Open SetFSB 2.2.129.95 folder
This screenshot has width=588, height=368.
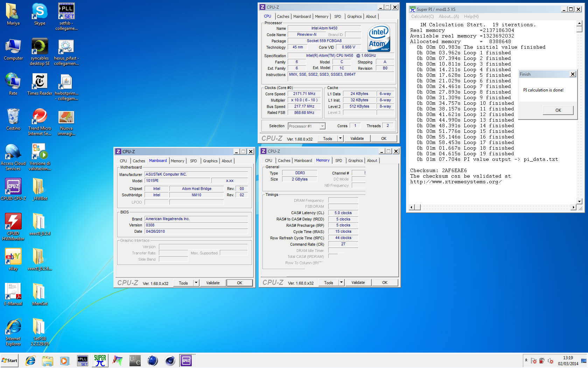[40, 332]
